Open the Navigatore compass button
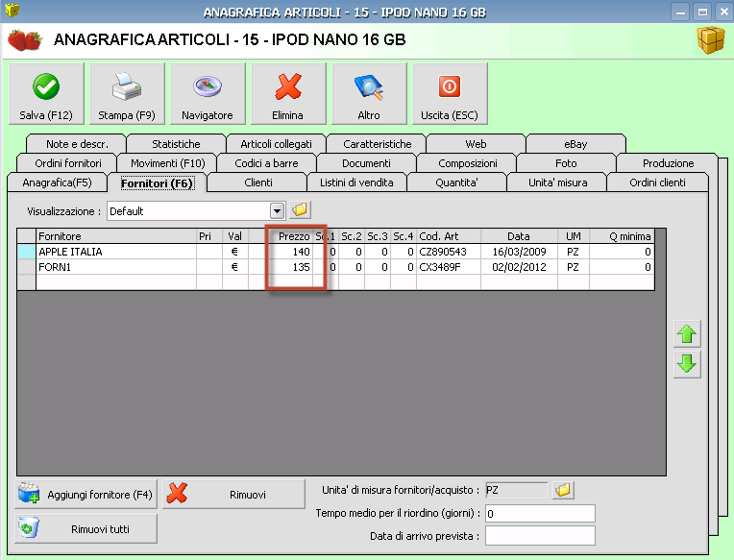 tap(208, 93)
